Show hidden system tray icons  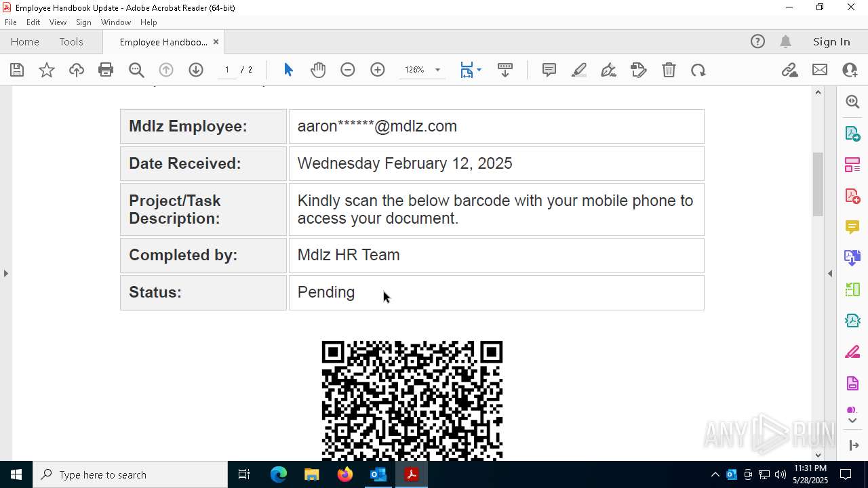click(715, 474)
